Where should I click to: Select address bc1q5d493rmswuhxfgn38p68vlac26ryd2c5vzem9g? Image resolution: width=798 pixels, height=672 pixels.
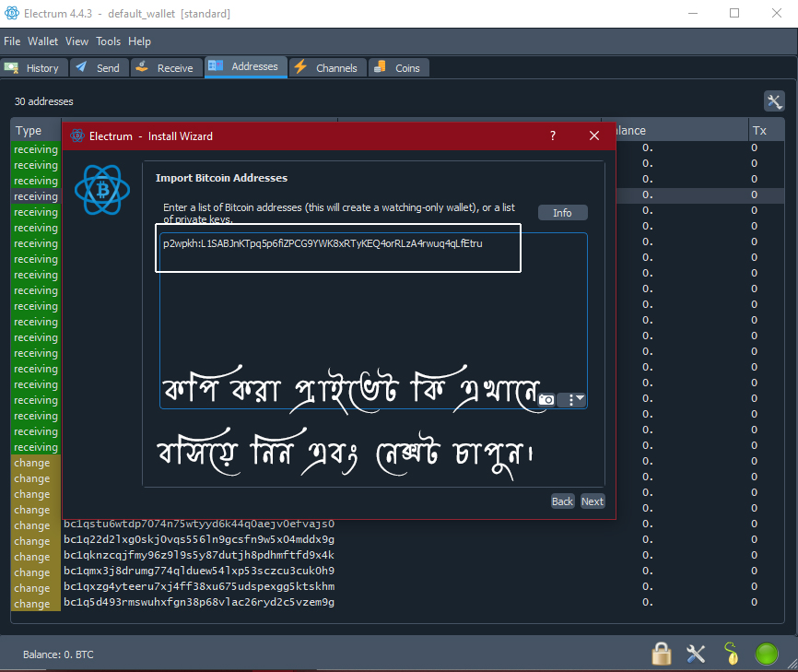pyautogui.click(x=199, y=602)
